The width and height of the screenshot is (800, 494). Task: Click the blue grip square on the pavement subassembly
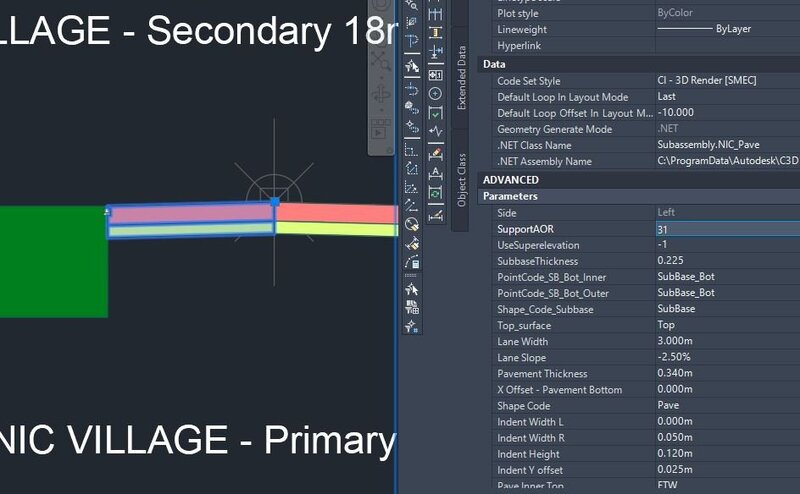pos(275,202)
